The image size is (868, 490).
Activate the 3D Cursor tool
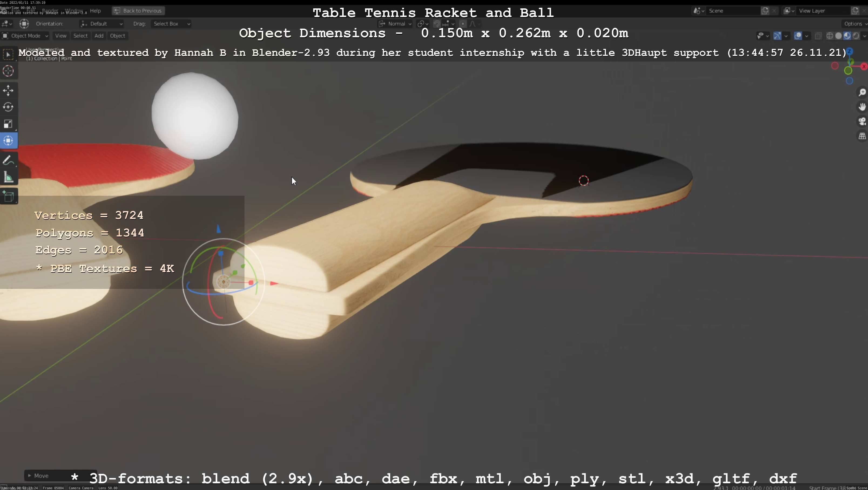point(8,71)
